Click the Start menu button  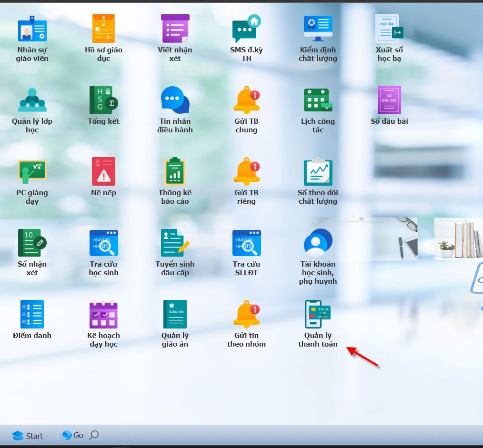28,436
